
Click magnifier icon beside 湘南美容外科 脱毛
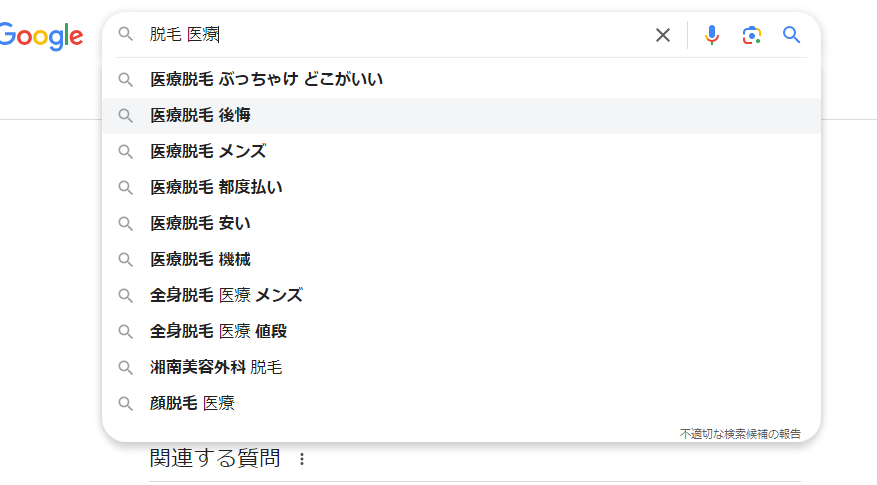point(126,367)
